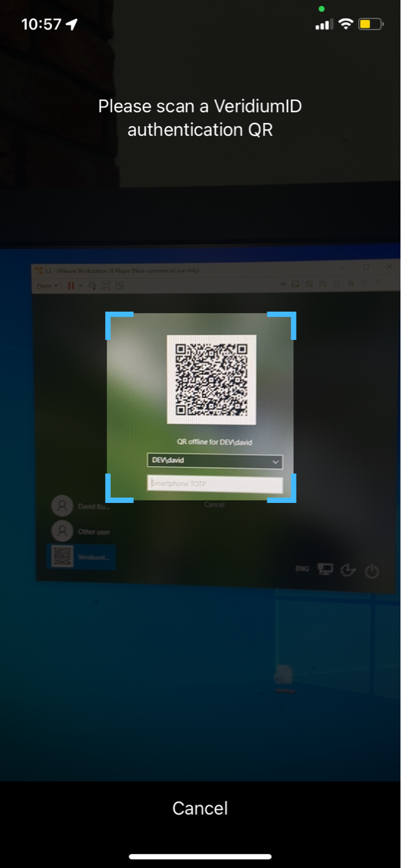The image size is (401, 868).
Task: Open the VMware Player menu
Action: [x=47, y=285]
